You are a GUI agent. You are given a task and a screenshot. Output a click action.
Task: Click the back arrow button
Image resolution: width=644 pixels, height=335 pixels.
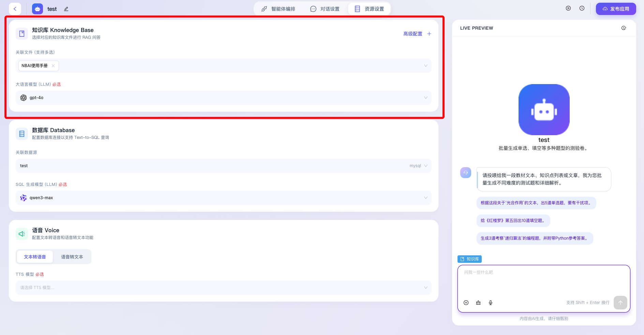click(15, 9)
